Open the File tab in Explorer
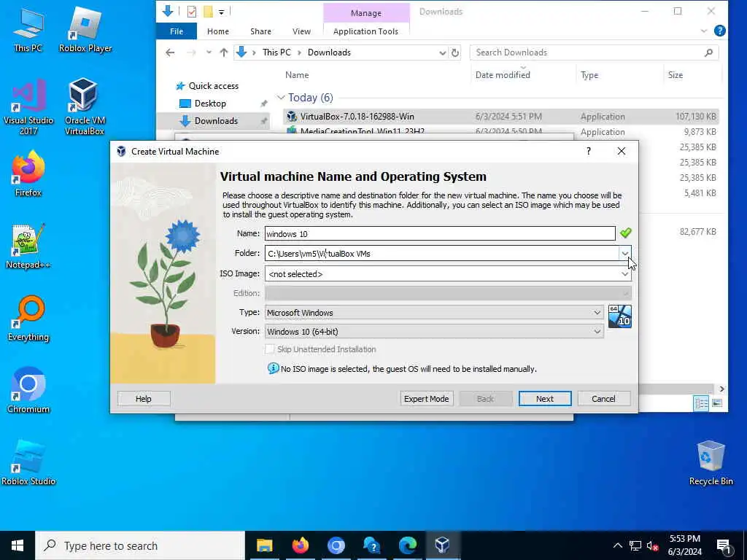The image size is (747, 560). [x=177, y=31]
